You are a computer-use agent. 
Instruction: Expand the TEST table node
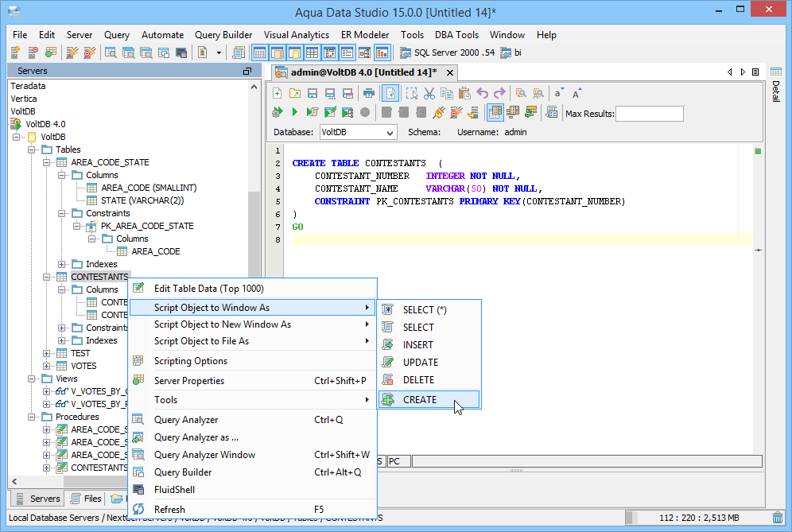[47, 353]
